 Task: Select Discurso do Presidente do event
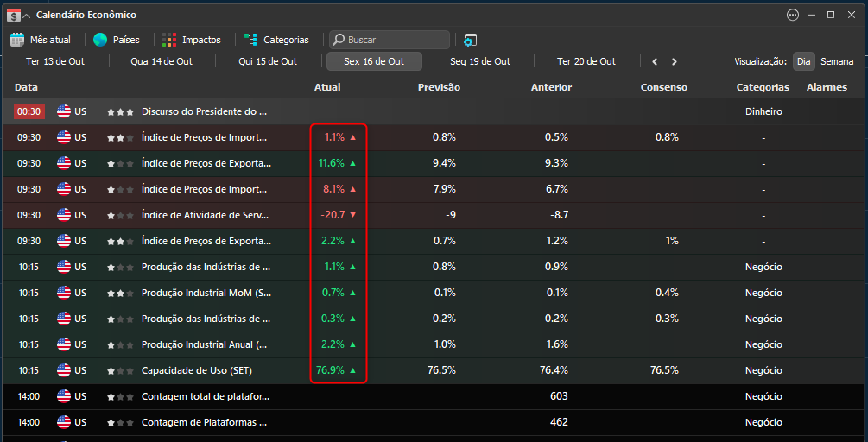pos(205,111)
